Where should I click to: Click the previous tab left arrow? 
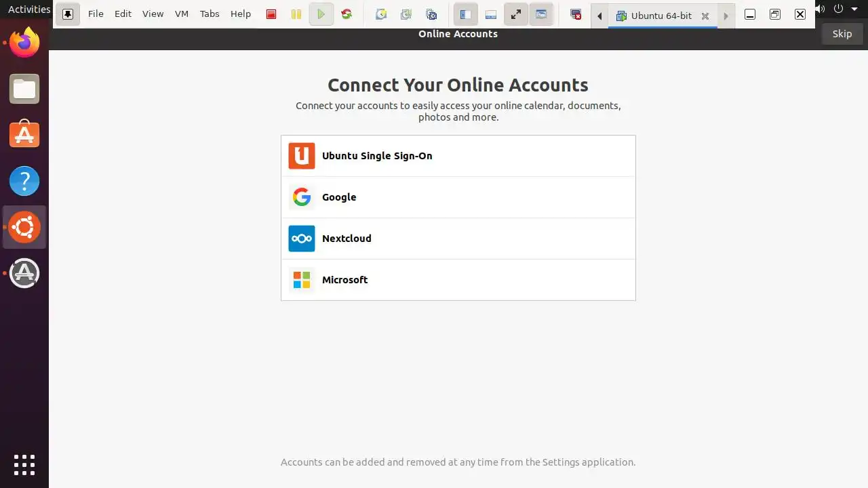tap(599, 16)
